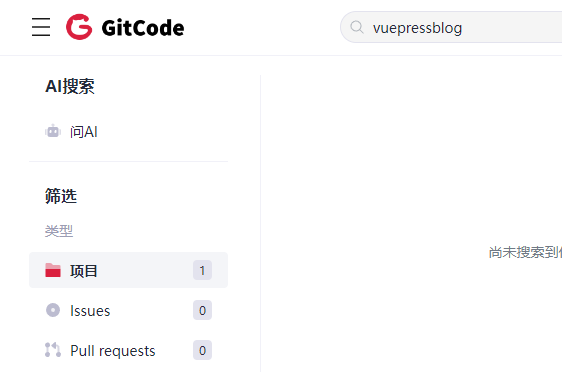Filter results by Pull requests
562x372 pixels.
pos(128,350)
